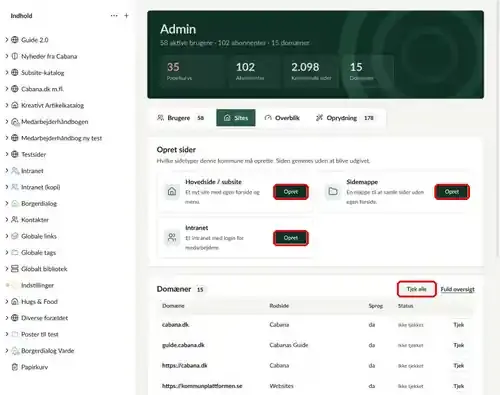Image resolution: width=500 pixels, height=395 pixels.
Task: Select the Guide 2.0 globe icon
Action: pyautogui.click(x=15, y=40)
